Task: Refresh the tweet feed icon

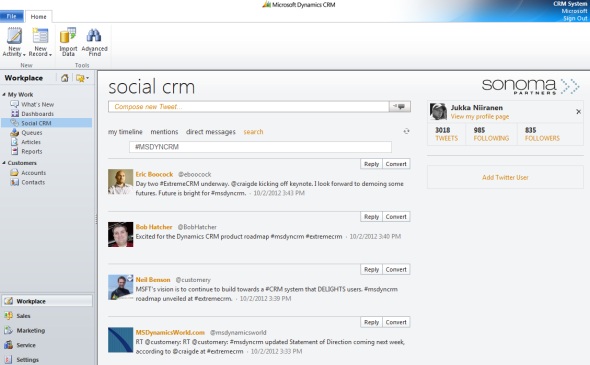Action: coord(406,131)
